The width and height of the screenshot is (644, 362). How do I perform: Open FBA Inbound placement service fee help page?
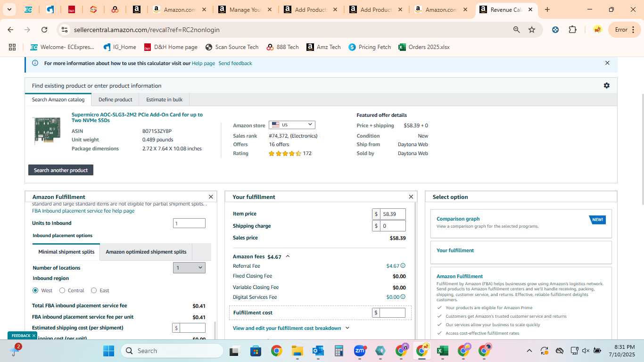coord(83,211)
